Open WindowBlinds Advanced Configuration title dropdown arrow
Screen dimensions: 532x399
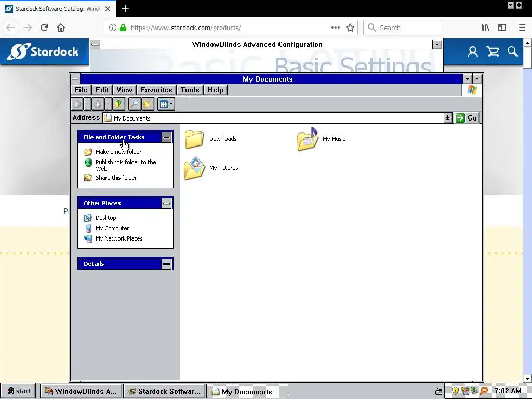tap(437, 45)
